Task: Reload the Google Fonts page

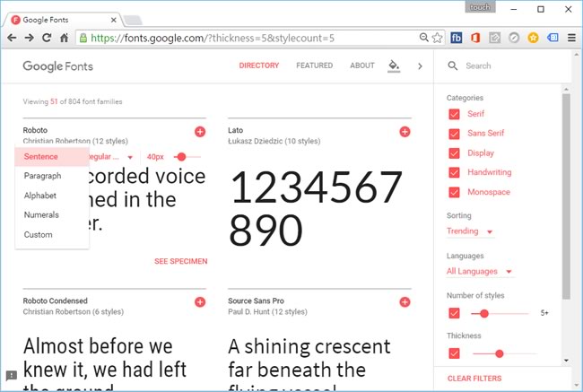Action: point(47,38)
